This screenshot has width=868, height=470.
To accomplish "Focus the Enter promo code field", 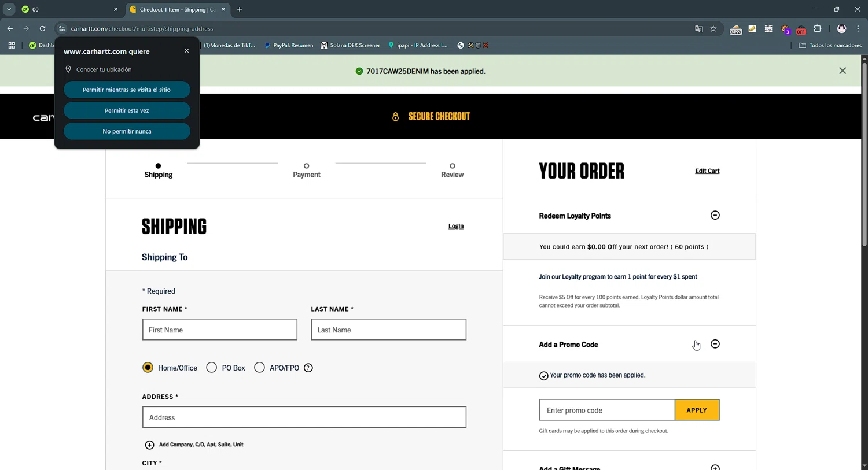I will 607,410.
